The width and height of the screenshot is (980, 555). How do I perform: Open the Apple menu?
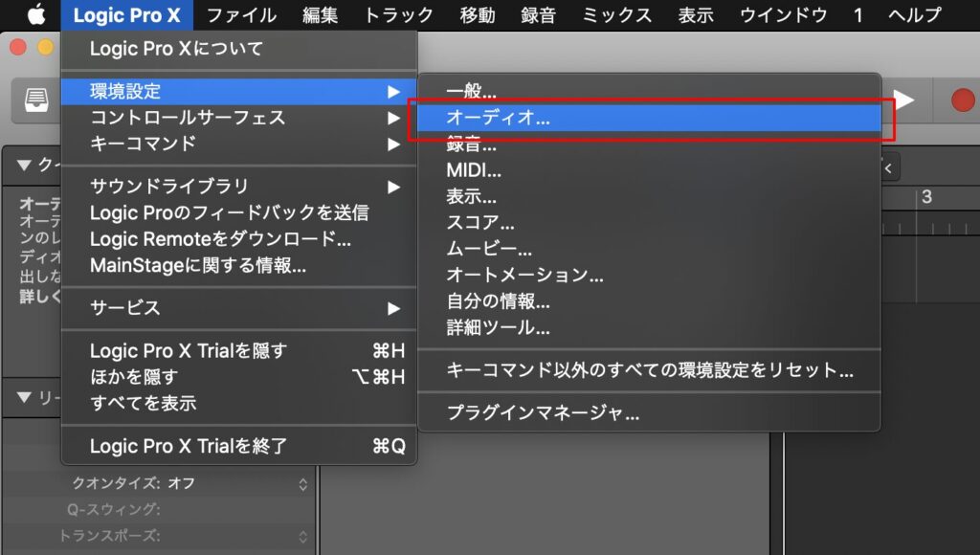(x=36, y=14)
